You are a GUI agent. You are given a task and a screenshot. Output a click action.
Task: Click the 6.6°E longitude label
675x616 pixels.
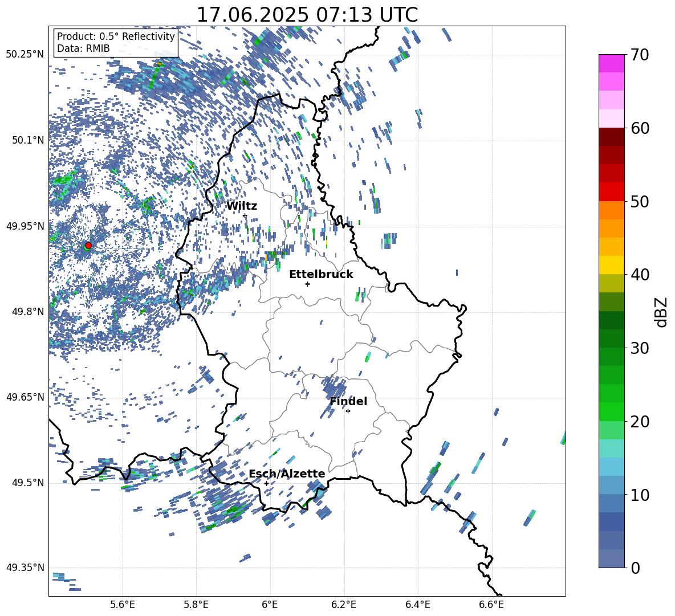491,605
